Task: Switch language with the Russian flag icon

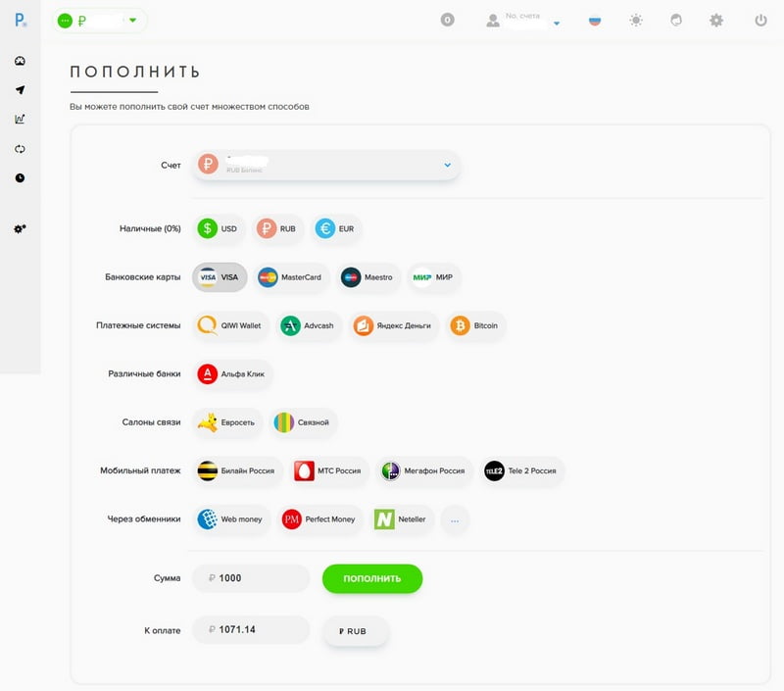Action: click(x=595, y=21)
